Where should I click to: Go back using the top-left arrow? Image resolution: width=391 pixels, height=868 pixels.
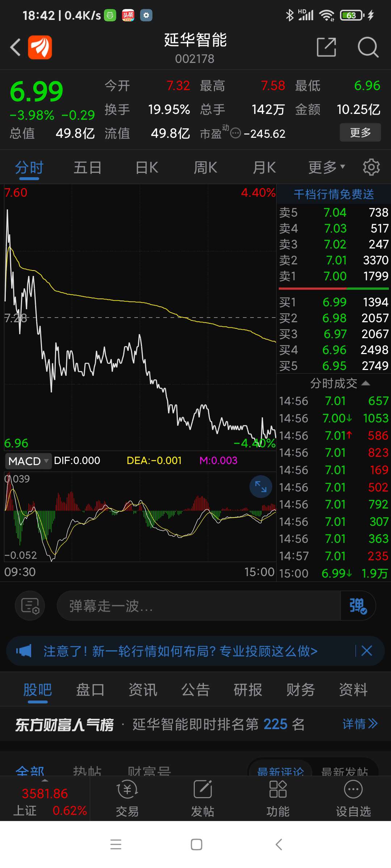pos(15,47)
